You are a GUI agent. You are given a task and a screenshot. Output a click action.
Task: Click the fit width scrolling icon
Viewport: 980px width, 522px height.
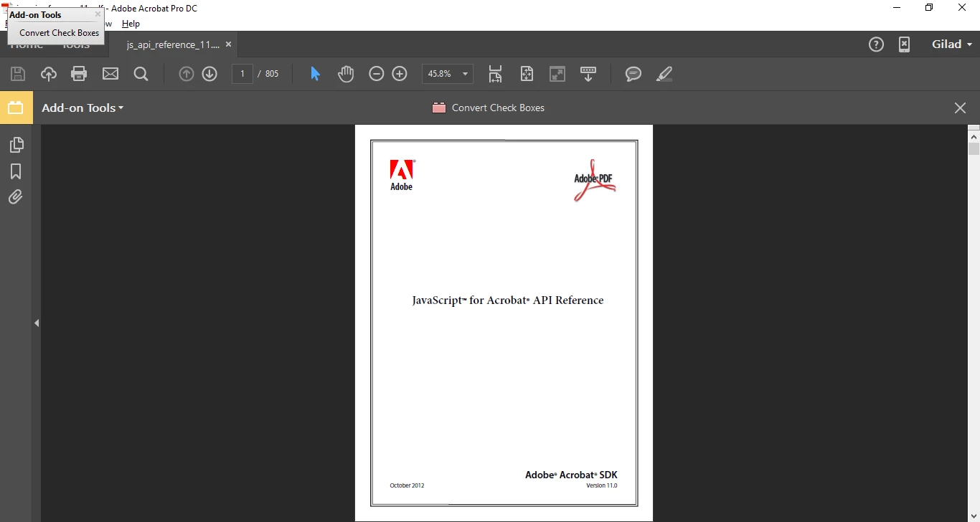tap(495, 74)
